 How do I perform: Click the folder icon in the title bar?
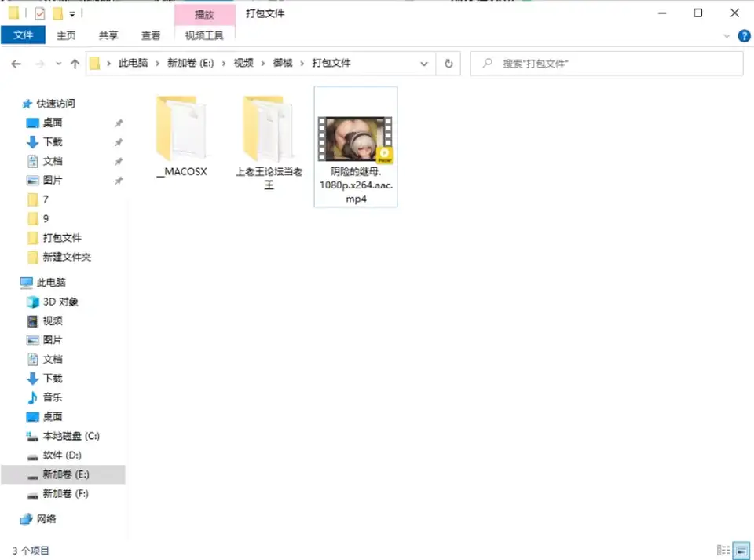tap(14, 13)
